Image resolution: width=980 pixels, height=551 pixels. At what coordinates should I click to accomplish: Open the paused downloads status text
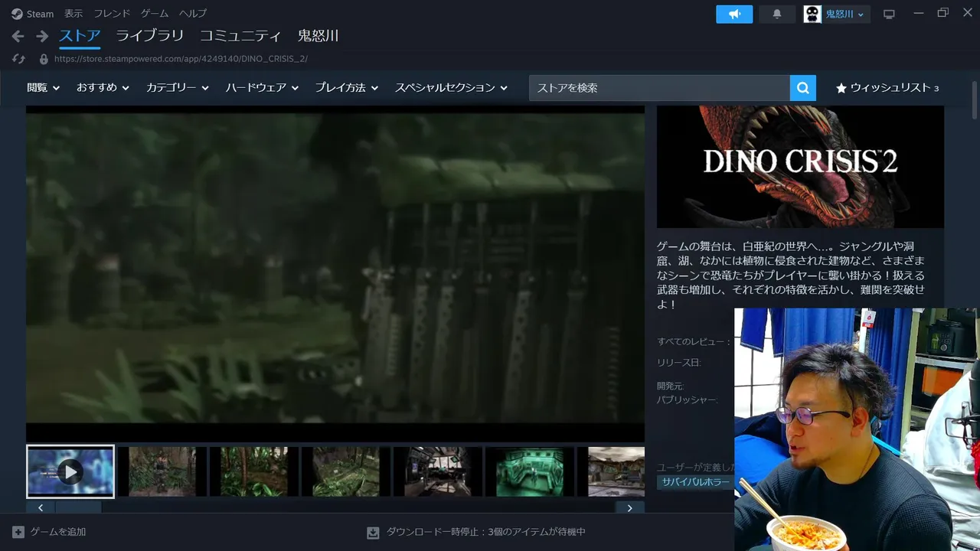[x=486, y=532]
